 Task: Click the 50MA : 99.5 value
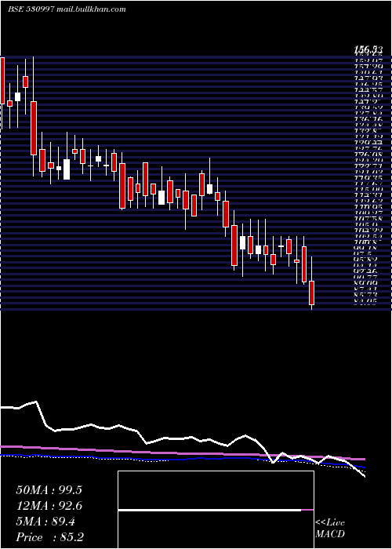tap(49, 490)
